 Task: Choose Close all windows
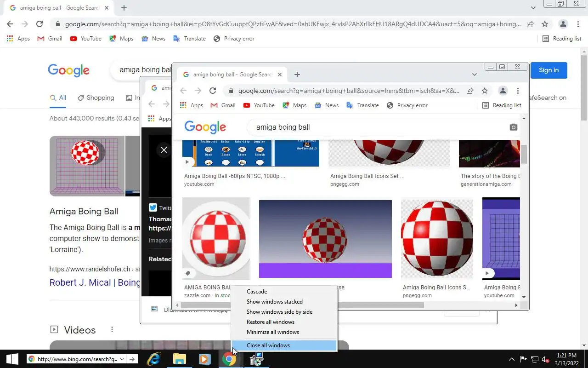[284, 345]
